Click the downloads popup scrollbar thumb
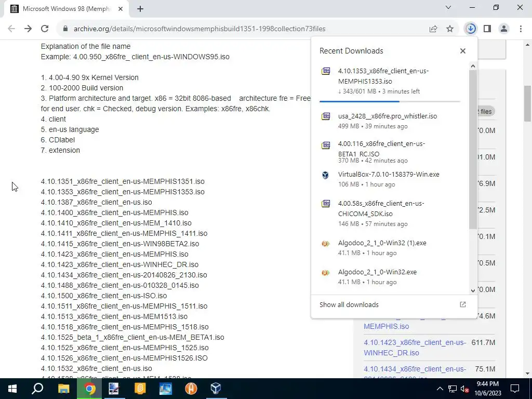Screen dimensions: 532x399 pos(473,149)
